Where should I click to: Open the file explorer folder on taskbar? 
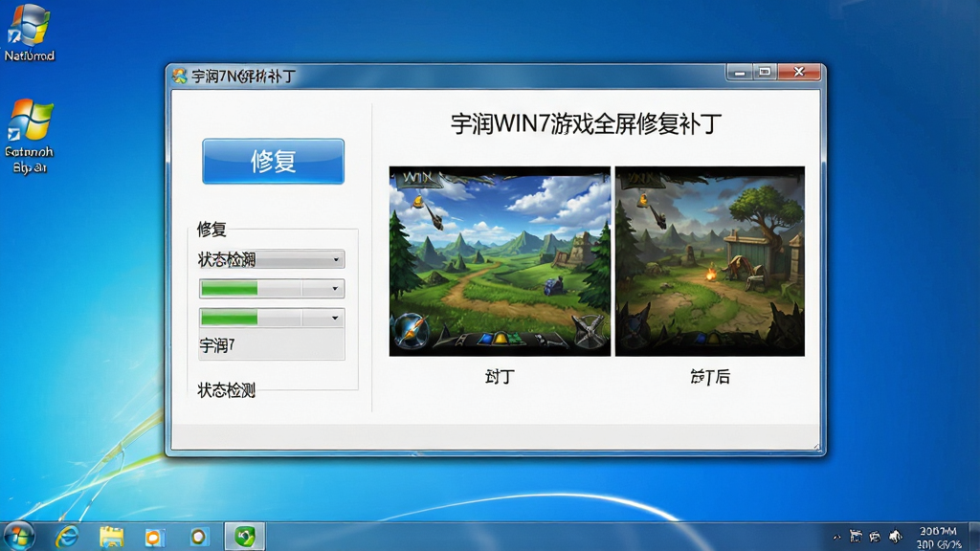(111, 537)
